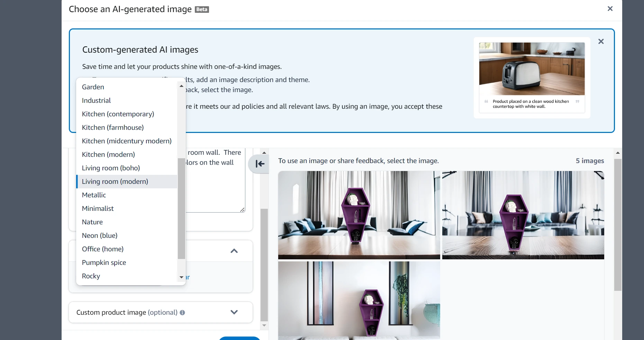
Task: Select the second generated living room image
Action: 523,215
